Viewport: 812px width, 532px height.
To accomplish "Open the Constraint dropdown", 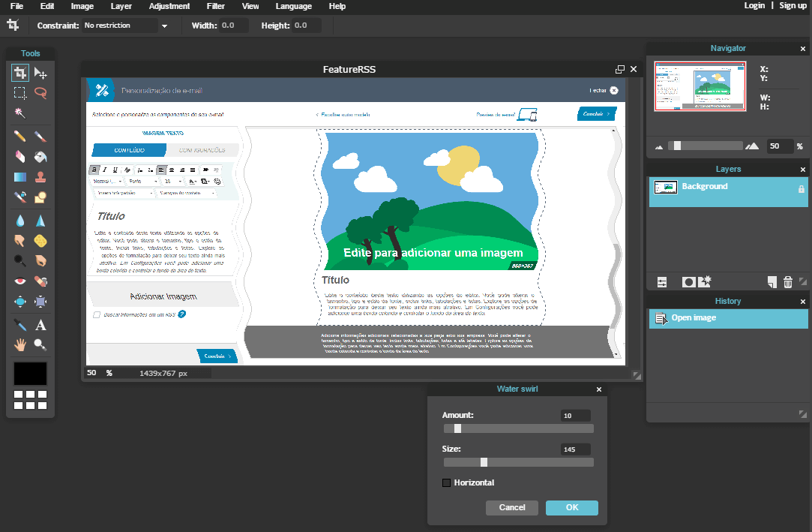I will pyautogui.click(x=125, y=26).
